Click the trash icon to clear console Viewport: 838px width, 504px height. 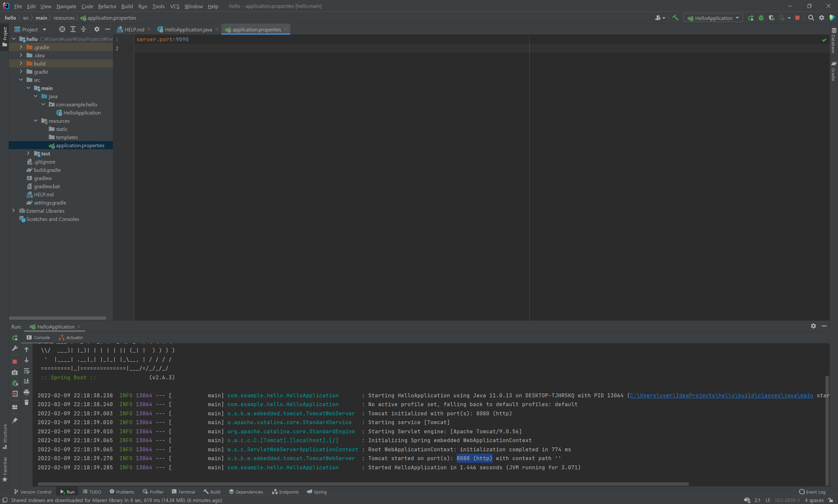27,403
